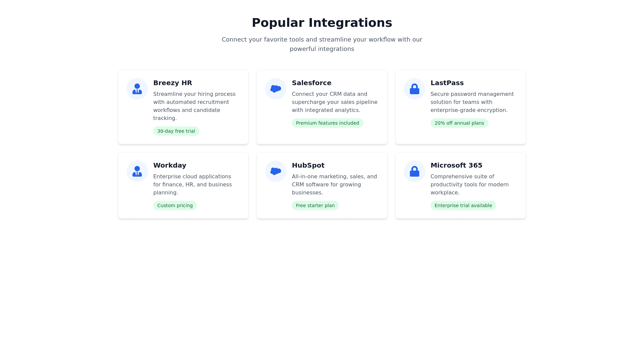644x362 pixels.
Task: Select the HubSpot card heading
Action: coord(308,165)
